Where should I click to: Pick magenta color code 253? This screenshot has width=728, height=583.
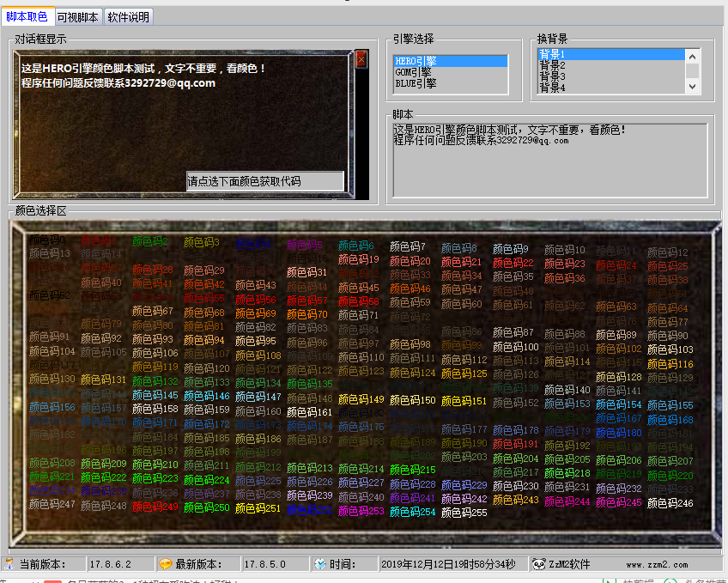coord(361,512)
